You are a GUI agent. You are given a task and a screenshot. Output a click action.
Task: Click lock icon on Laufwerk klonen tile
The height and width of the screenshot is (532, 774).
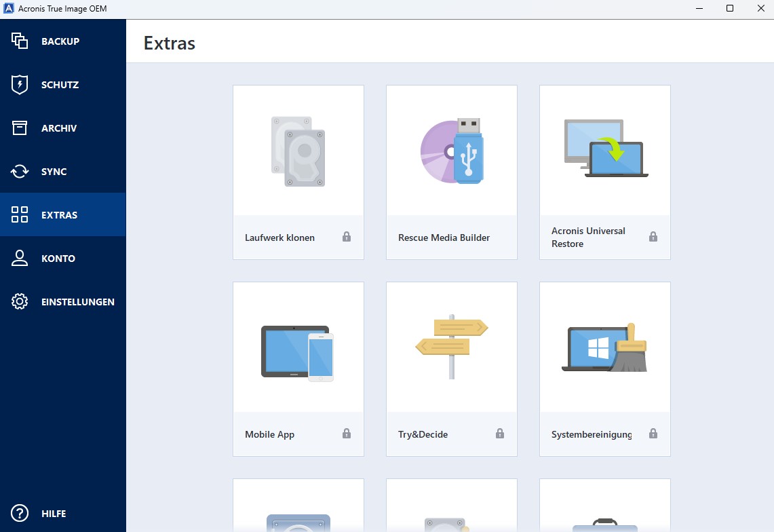click(347, 237)
